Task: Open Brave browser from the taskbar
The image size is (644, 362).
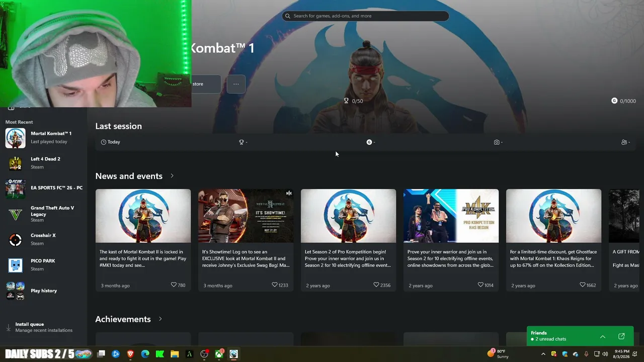Action: pyautogui.click(x=130, y=354)
